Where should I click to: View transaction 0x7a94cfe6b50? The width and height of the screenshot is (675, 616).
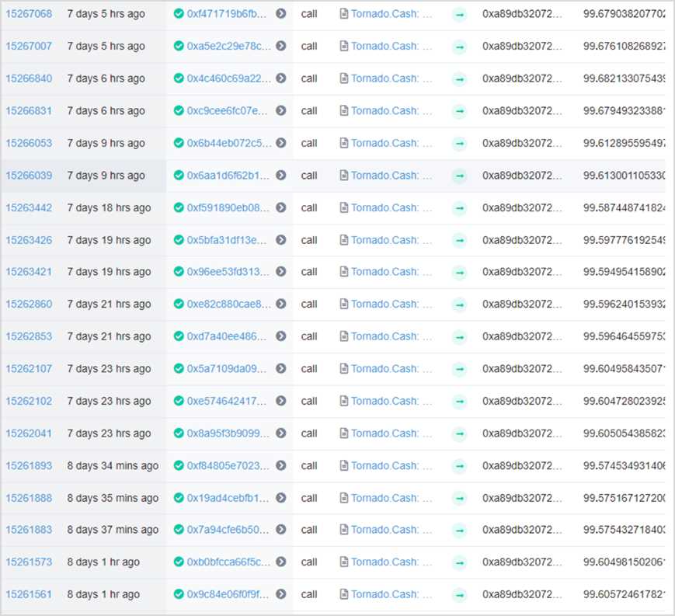[x=228, y=530]
